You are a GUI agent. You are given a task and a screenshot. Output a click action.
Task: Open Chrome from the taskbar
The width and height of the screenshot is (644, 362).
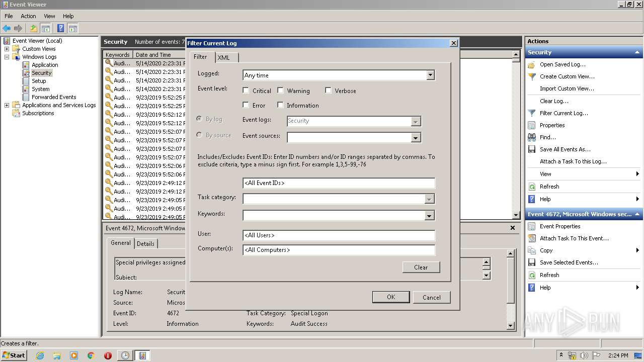(91, 355)
